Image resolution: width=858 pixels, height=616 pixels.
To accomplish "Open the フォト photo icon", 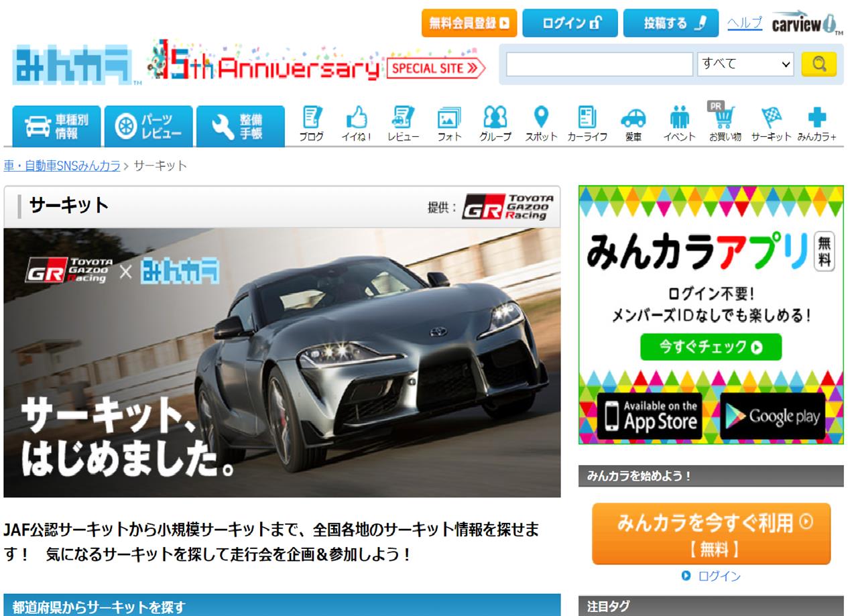I will point(449,125).
